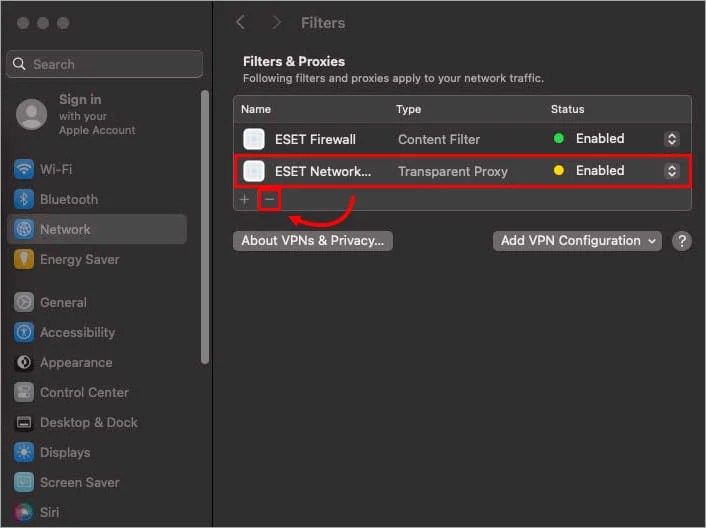
Task: Click About VPNs & Privacy button
Action: pos(312,241)
